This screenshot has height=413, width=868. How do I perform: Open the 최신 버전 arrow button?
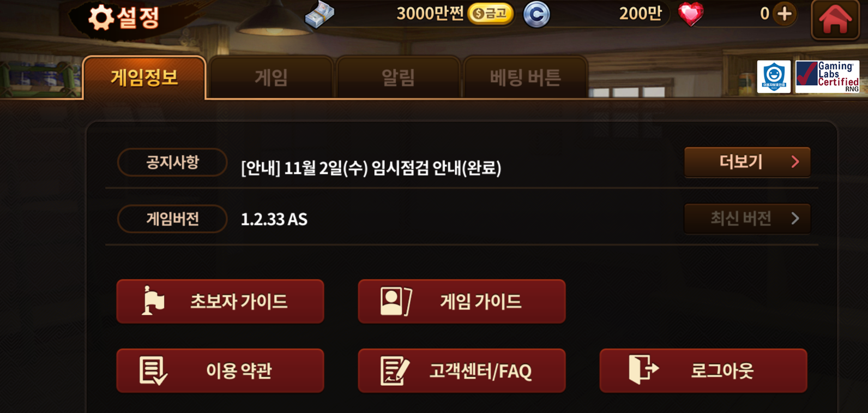click(747, 219)
